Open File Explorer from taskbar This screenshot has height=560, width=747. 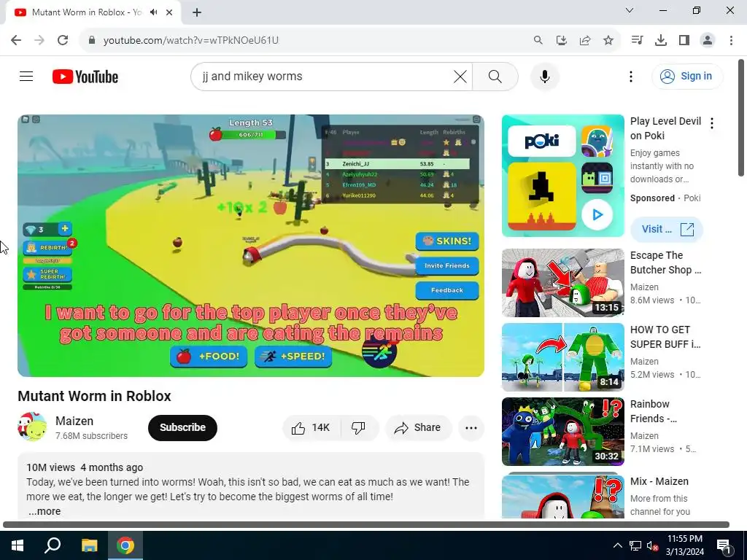89,545
